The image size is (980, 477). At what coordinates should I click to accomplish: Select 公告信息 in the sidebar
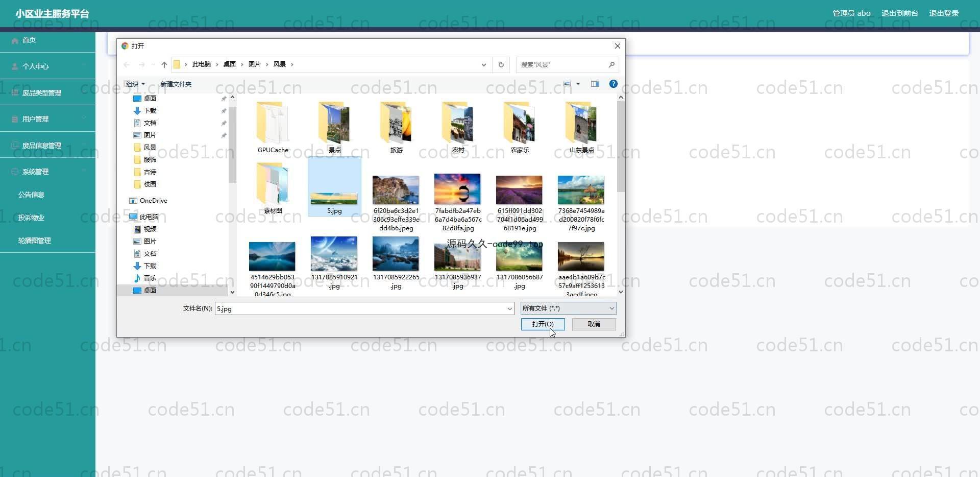[x=31, y=195]
